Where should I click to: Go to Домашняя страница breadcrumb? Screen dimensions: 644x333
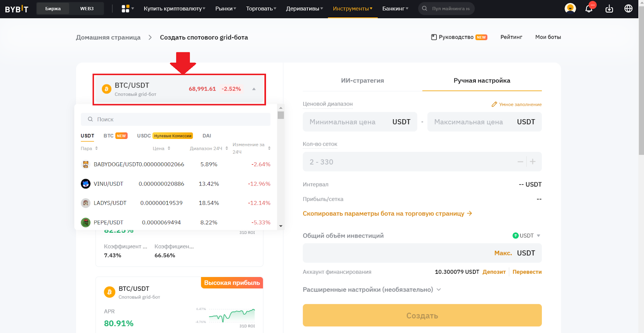[108, 37]
